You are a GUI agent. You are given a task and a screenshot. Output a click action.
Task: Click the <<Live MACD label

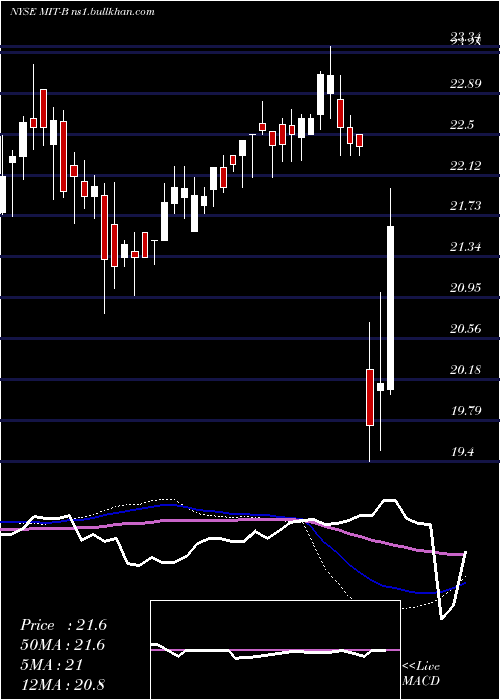click(421, 673)
